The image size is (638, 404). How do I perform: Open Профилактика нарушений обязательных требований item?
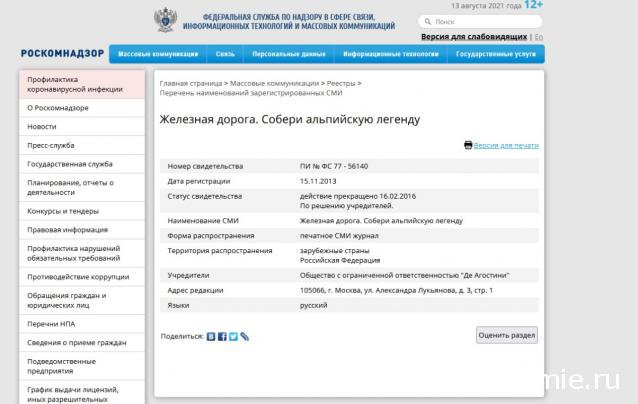[82, 253]
